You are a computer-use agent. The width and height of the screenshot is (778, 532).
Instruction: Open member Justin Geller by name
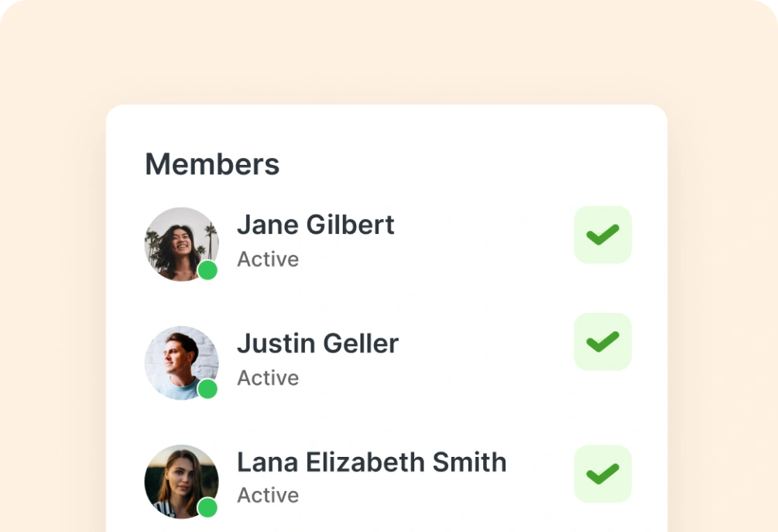[317, 343]
